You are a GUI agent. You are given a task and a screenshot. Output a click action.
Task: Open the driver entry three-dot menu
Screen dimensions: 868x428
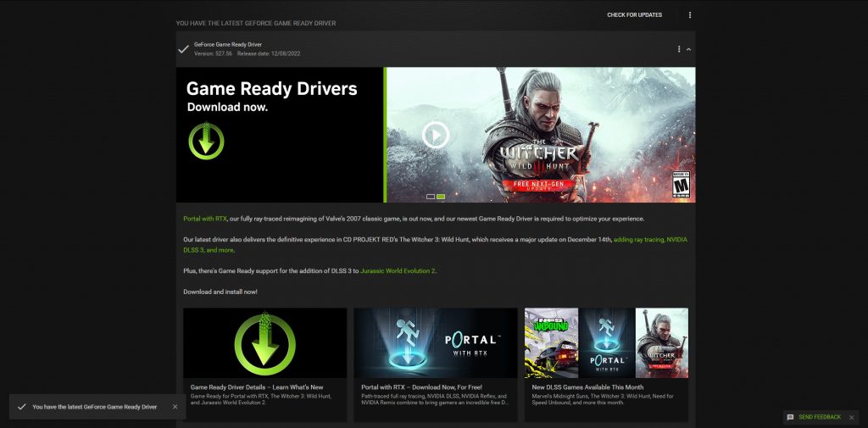679,49
